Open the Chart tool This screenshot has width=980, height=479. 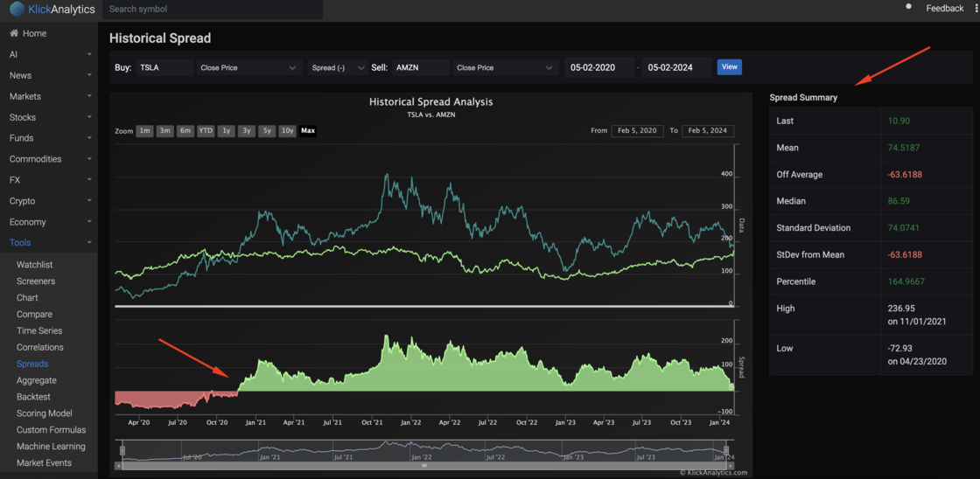point(27,298)
